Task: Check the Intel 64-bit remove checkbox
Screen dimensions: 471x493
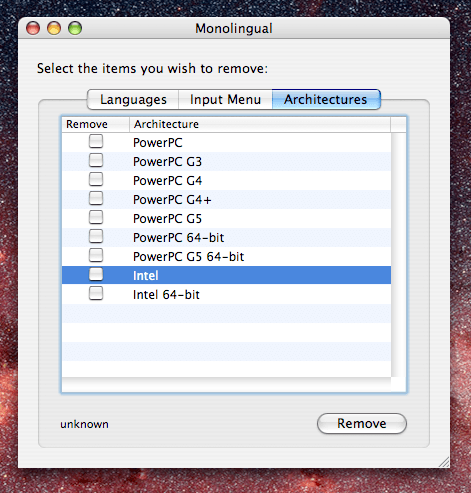Action: point(96,293)
